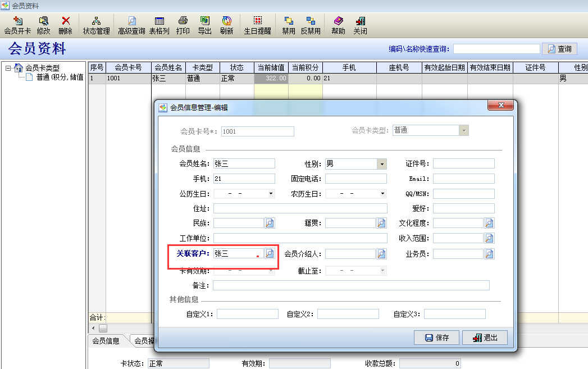Click the 322.00 stored value cell

pos(271,79)
